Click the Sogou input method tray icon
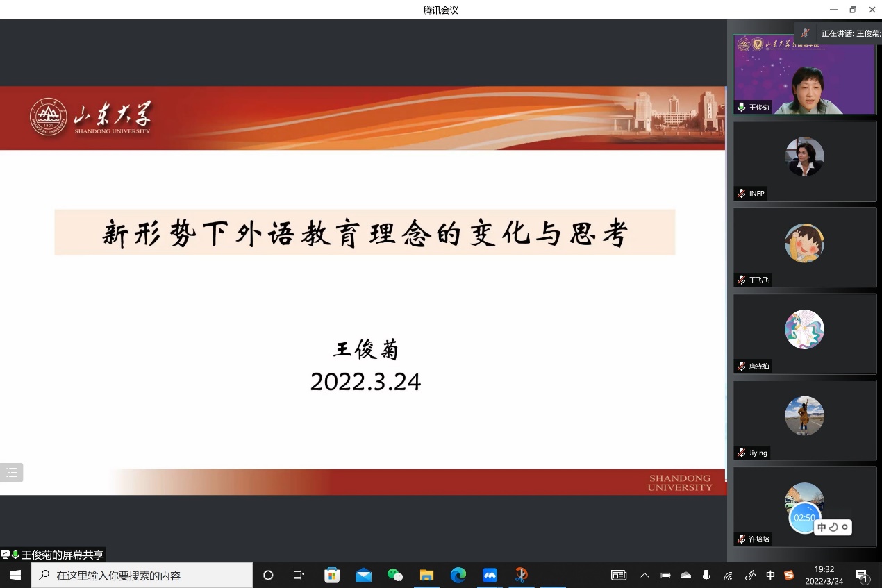This screenshot has width=882, height=588. (789, 575)
